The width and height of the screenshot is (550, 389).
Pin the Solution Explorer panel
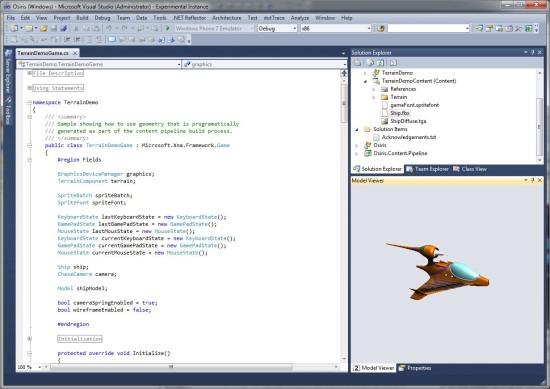(532, 52)
